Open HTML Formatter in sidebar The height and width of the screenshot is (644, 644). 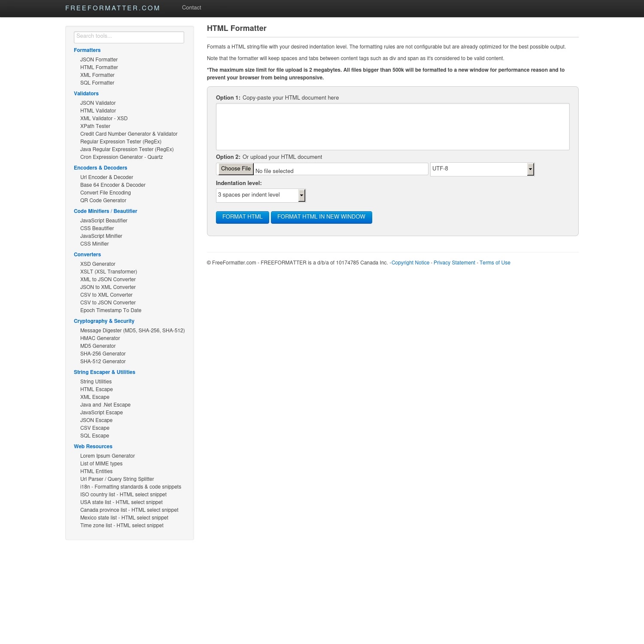coord(99,67)
